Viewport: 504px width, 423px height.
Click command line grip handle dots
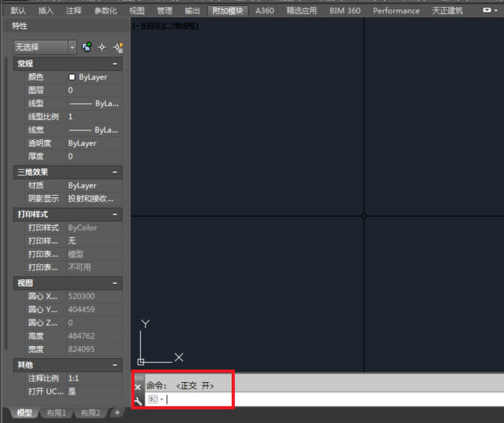tap(139, 378)
